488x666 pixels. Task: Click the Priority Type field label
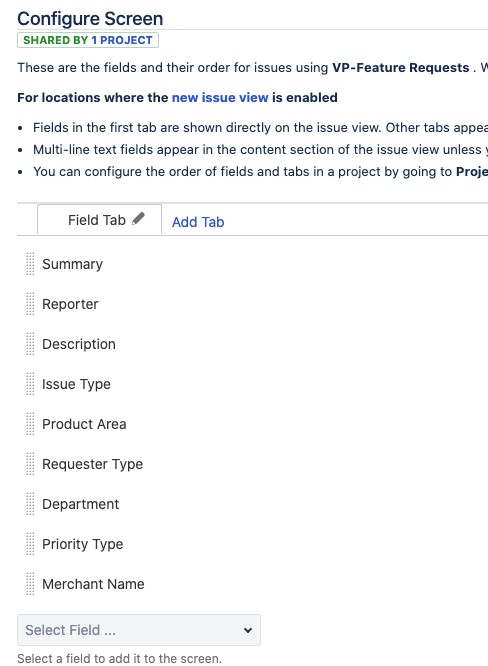[82, 544]
